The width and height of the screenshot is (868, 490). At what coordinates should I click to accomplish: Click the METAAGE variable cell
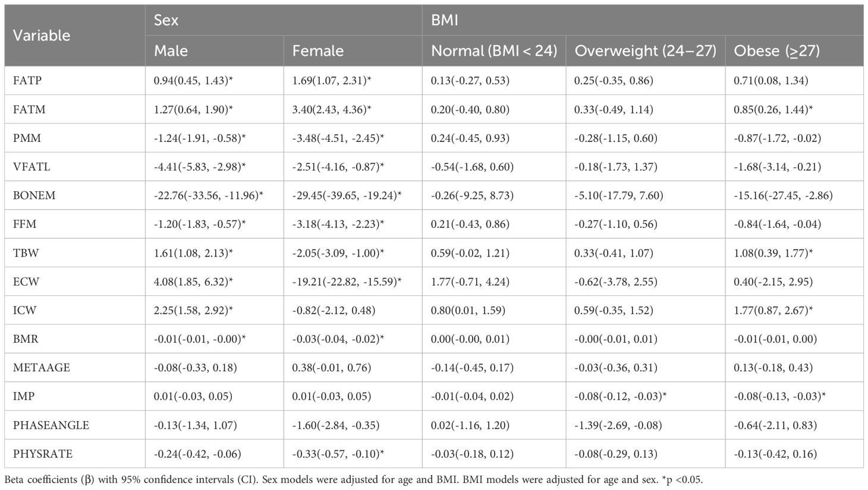[41, 368]
